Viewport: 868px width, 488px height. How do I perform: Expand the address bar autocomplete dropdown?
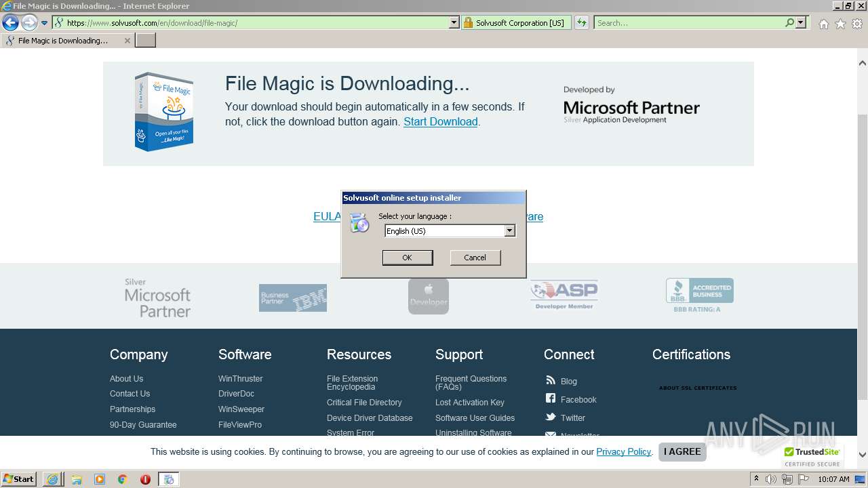pos(454,22)
